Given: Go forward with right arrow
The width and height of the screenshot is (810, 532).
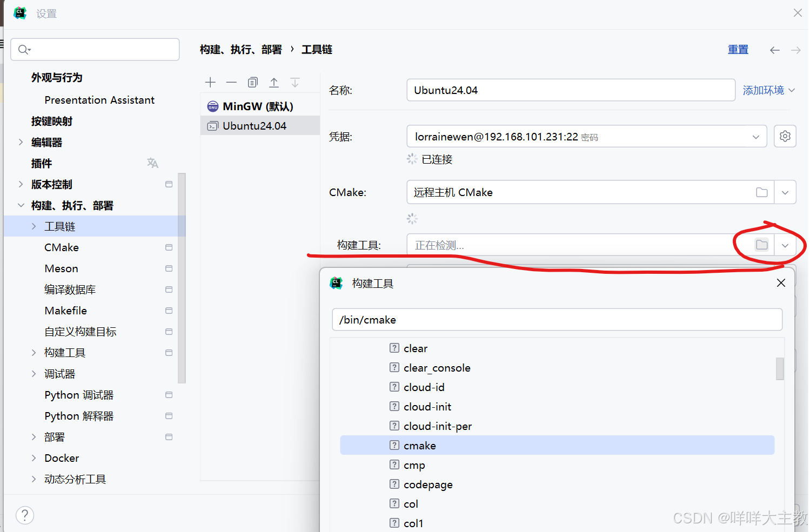Looking at the screenshot, I should tap(796, 50).
